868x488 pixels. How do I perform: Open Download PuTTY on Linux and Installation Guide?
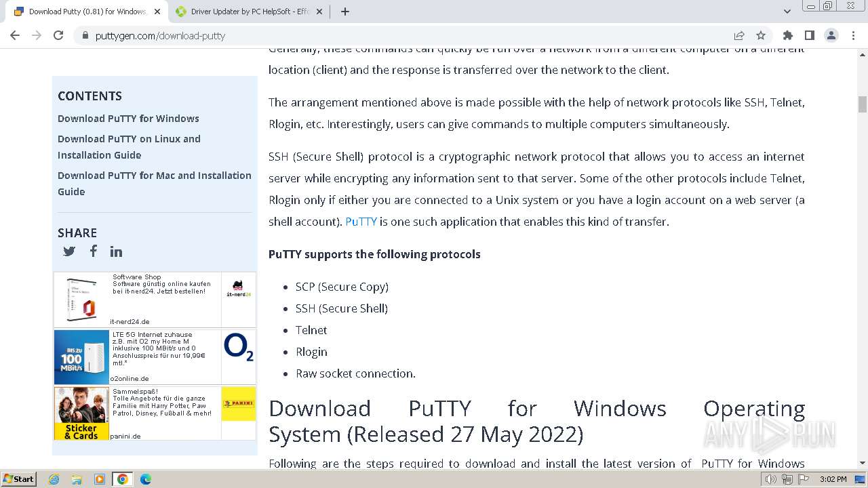click(129, 147)
